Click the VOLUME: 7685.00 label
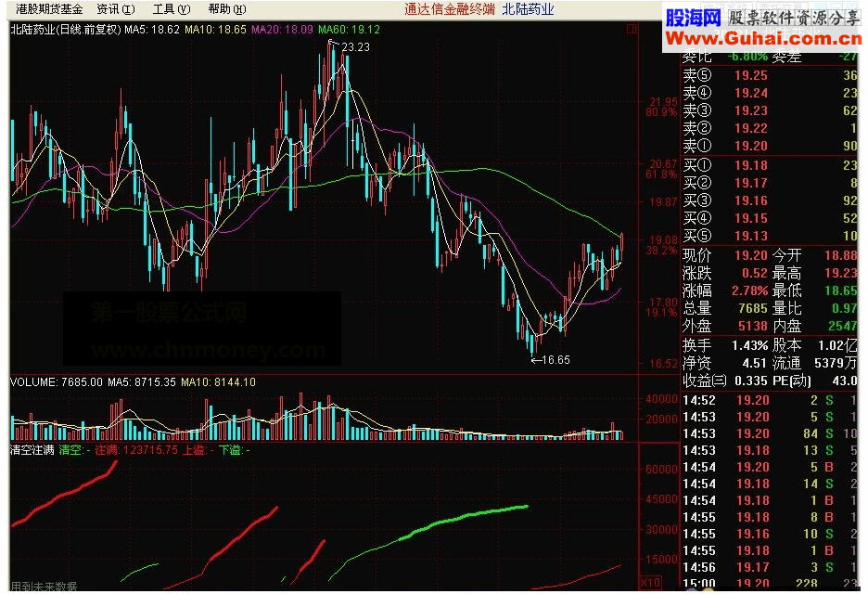Viewport: 868px width, 594px height. [x=57, y=381]
